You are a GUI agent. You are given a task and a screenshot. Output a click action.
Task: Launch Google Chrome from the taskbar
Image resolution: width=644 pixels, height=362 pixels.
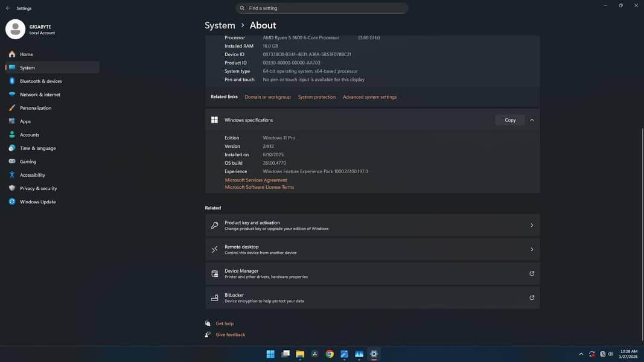tap(330, 354)
